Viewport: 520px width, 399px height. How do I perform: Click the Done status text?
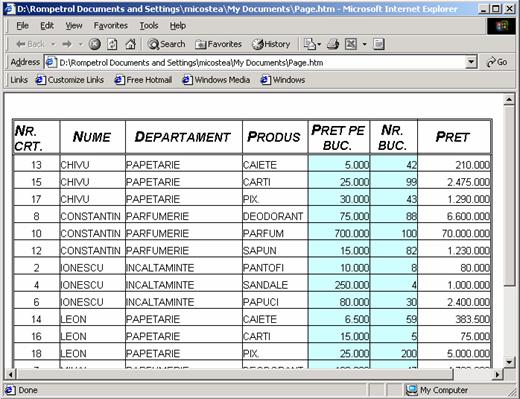28,390
